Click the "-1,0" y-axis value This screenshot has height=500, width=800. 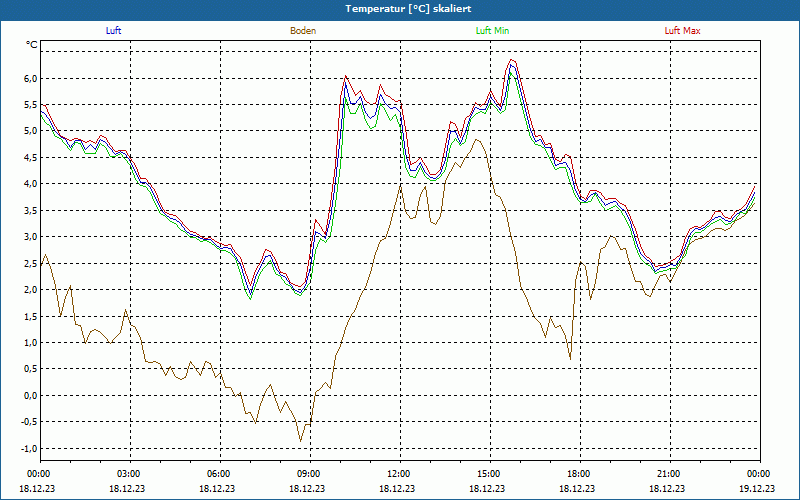pos(30,448)
